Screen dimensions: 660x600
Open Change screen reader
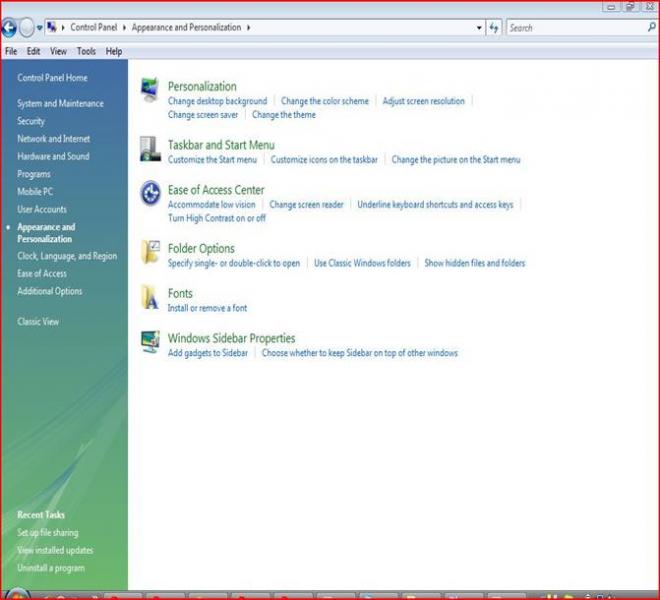point(306,205)
